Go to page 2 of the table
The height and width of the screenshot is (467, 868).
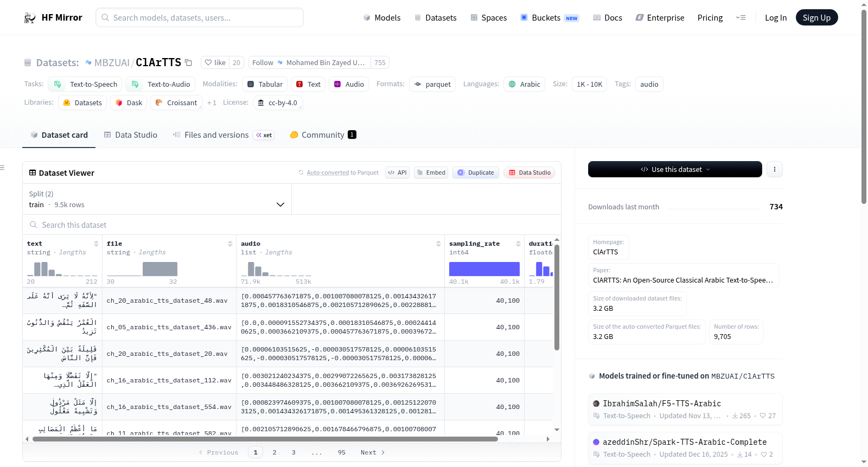(275, 452)
